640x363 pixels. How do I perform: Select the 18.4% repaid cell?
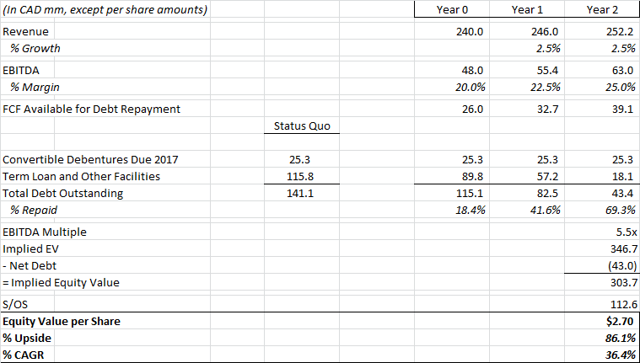coord(470,210)
